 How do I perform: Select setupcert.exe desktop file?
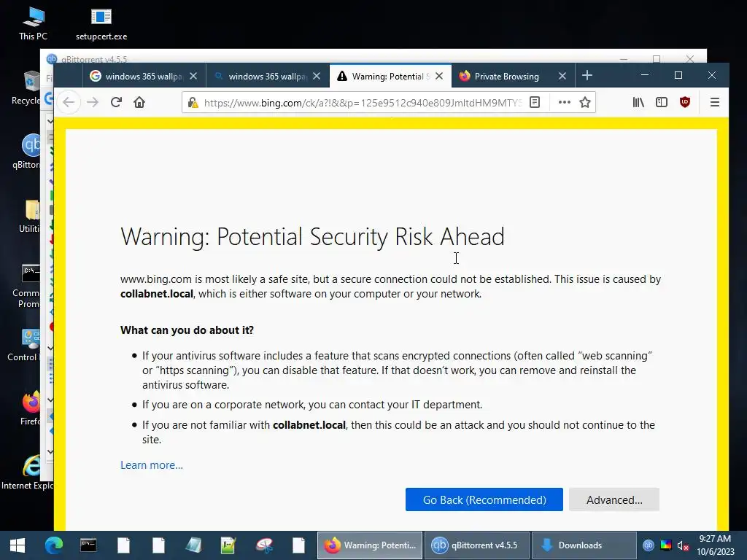[101, 24]
